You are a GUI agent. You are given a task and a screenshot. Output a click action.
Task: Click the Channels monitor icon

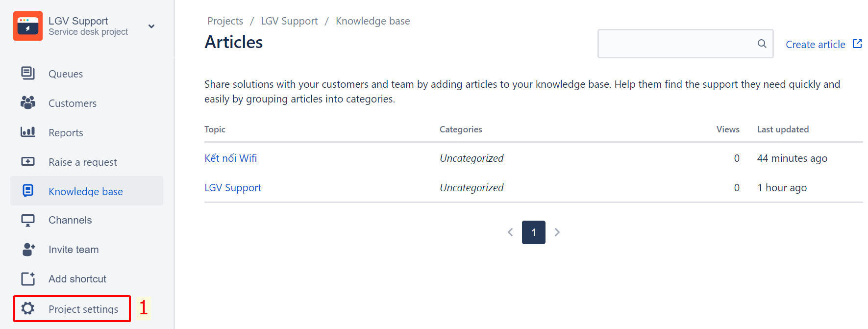tap(28, 220)
